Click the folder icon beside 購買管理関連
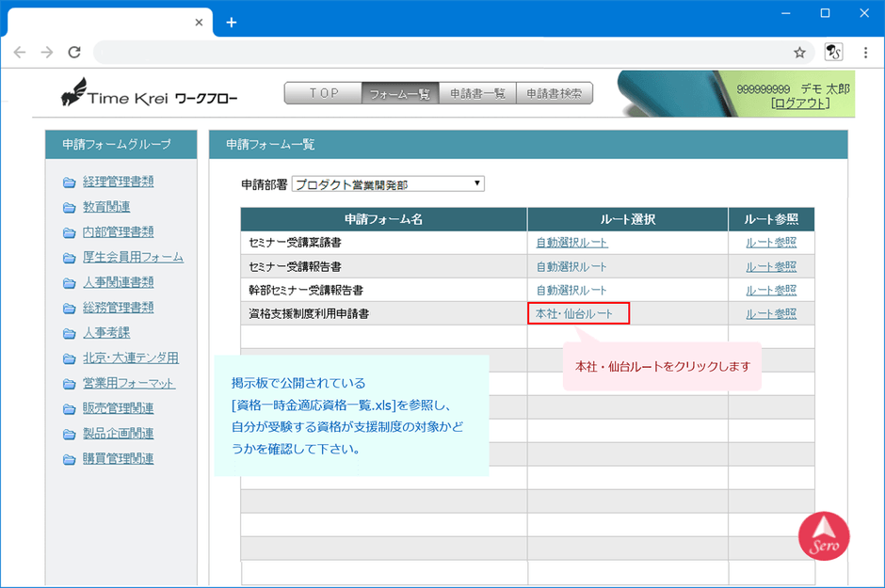The image size is (885, 588). pos(69,460)
